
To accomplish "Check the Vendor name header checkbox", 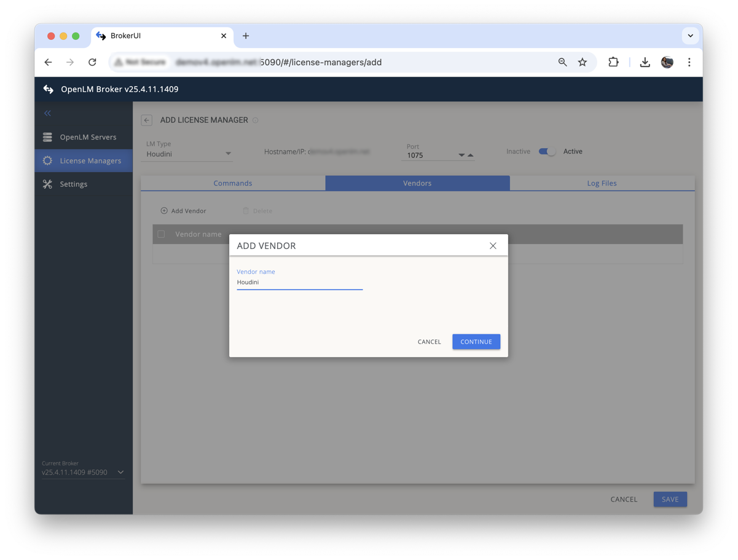I will (x=162, y=234).
